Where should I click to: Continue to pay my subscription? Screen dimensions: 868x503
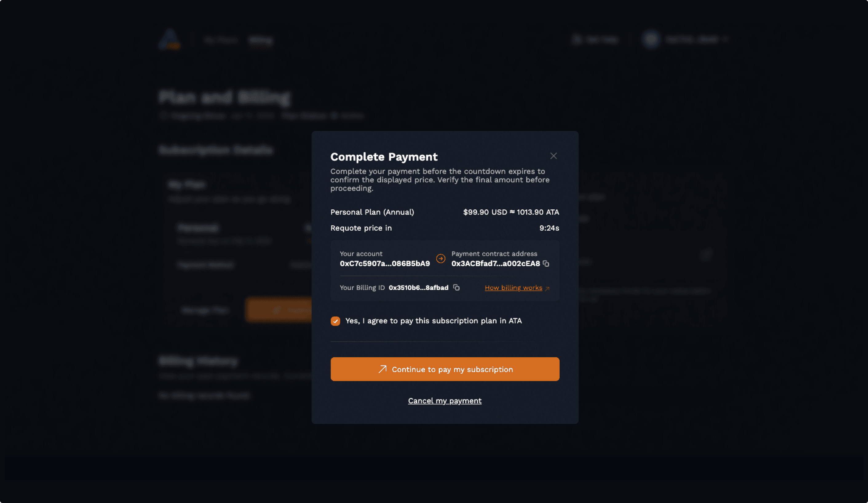[444, 369]
